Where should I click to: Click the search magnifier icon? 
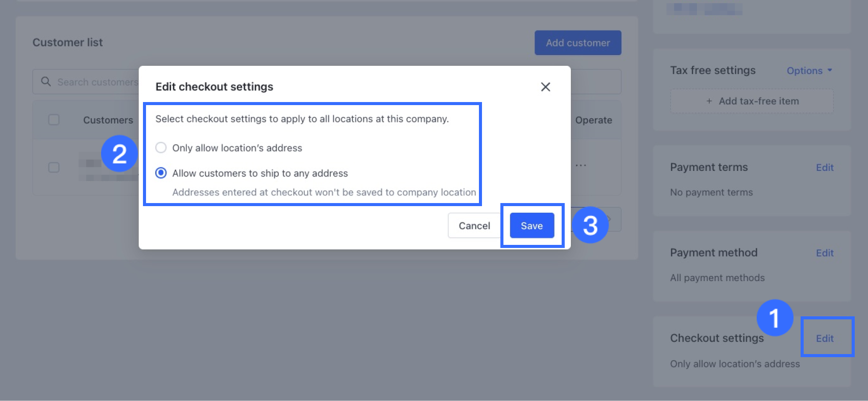(46, 82)
